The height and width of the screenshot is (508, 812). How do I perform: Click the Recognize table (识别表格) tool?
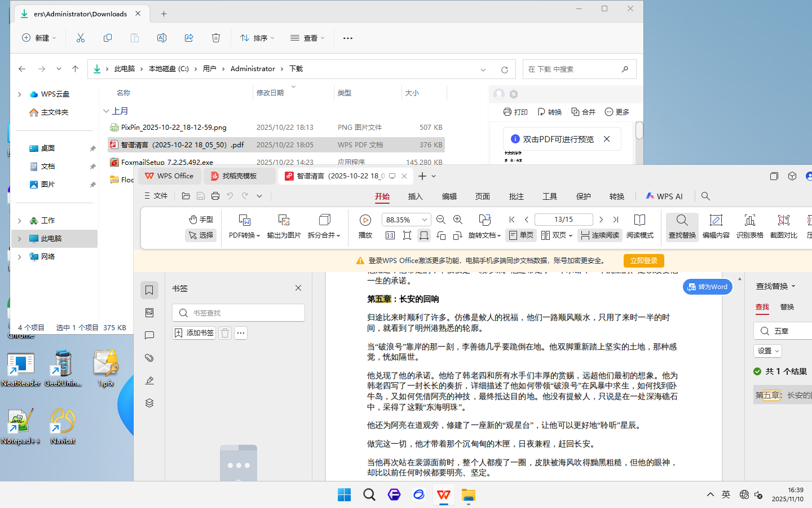tap(749, 225)
